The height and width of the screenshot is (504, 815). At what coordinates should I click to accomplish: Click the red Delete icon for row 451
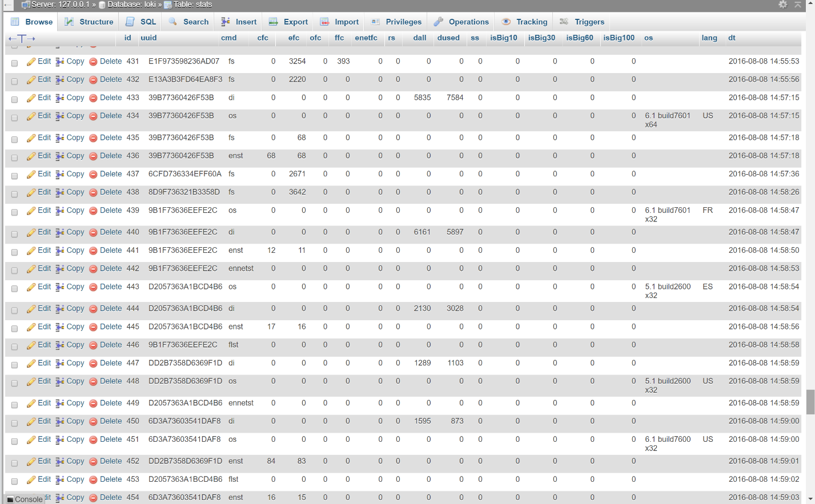[x=93, y=440]
